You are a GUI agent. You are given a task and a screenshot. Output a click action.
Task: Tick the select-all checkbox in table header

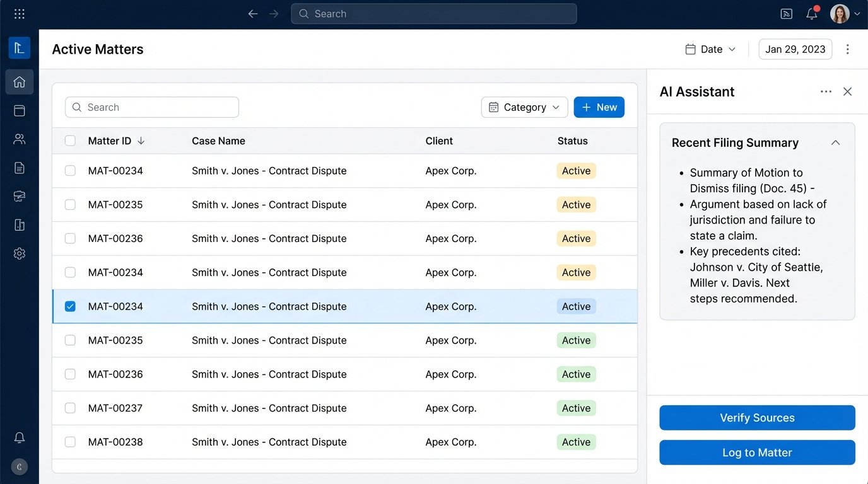click(x=70, y=141)
